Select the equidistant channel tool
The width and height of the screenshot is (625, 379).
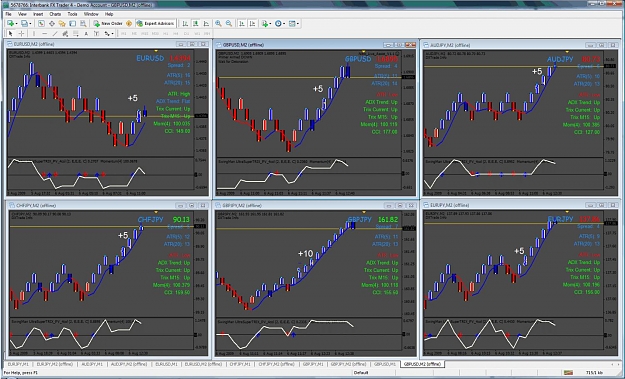[65, 34]
